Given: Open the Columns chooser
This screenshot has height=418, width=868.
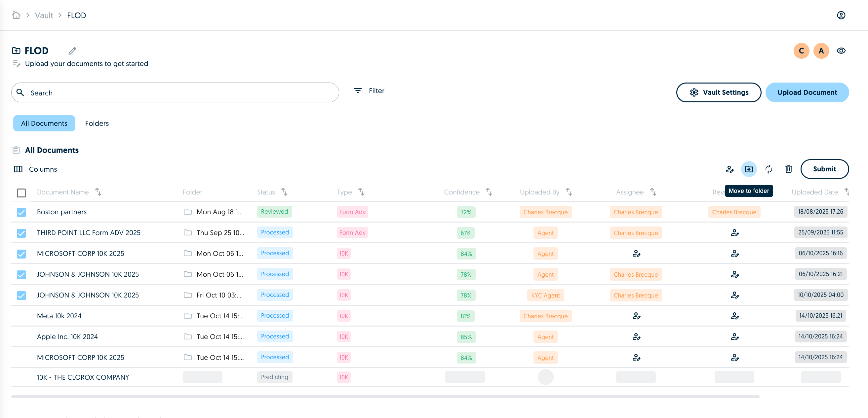Looking at the screenshot, I should coord(35,169).
